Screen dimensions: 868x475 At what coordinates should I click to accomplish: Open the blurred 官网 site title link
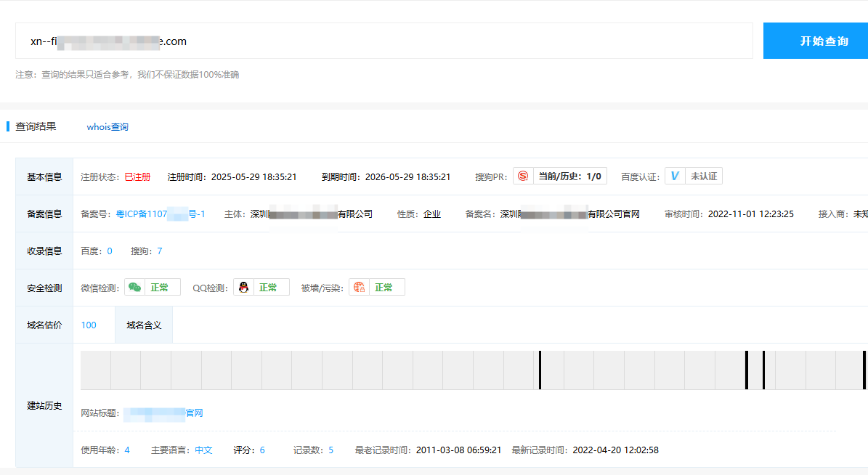pyautogui.click(x=163, y=413)
